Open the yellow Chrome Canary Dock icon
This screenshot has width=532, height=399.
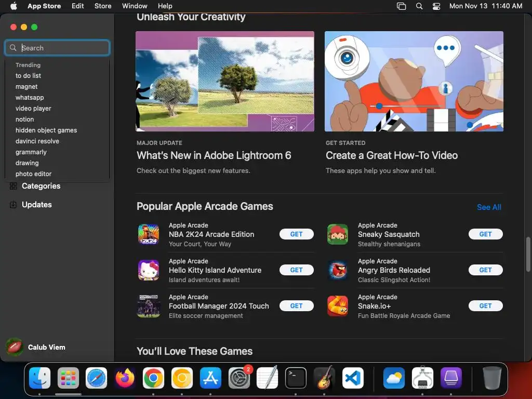point(182,378)
